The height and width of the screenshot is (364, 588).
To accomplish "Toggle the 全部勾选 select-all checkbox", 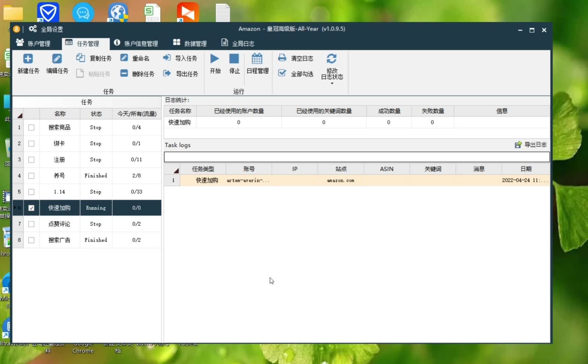I will [x=282, y=73].
